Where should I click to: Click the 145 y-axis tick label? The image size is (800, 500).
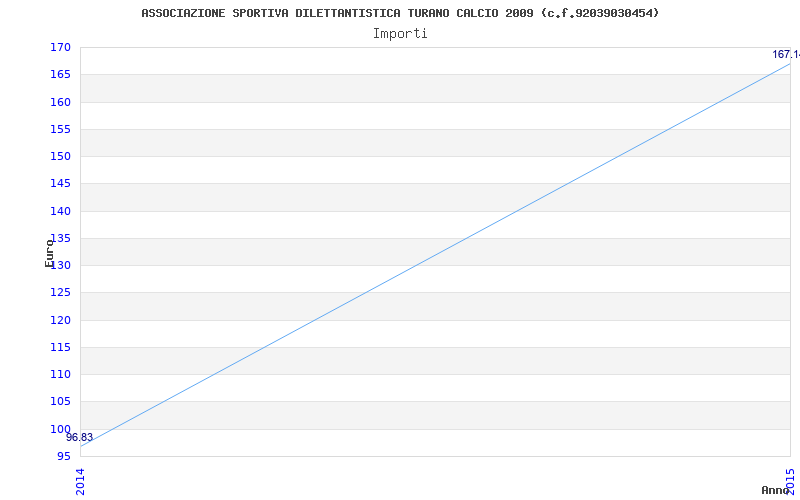60,184
